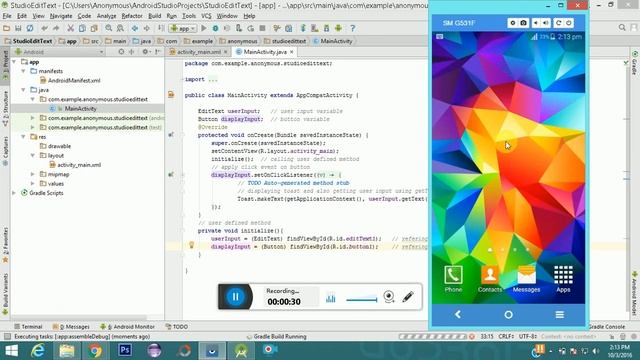Image resolution: width=640 pixels, height=360 pixels.
Task: Expand the mipmap folder node
Action: [33, 174]
